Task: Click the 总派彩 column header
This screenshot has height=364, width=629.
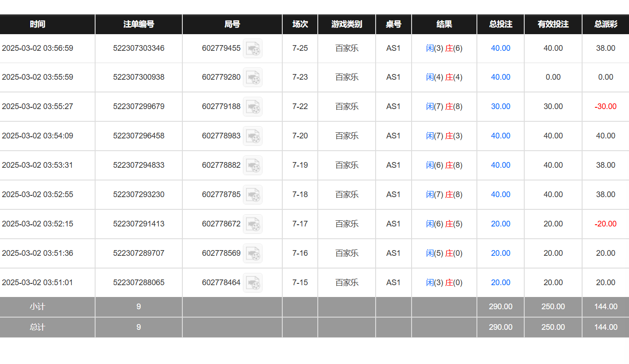Action: click(x=605, y=24)
